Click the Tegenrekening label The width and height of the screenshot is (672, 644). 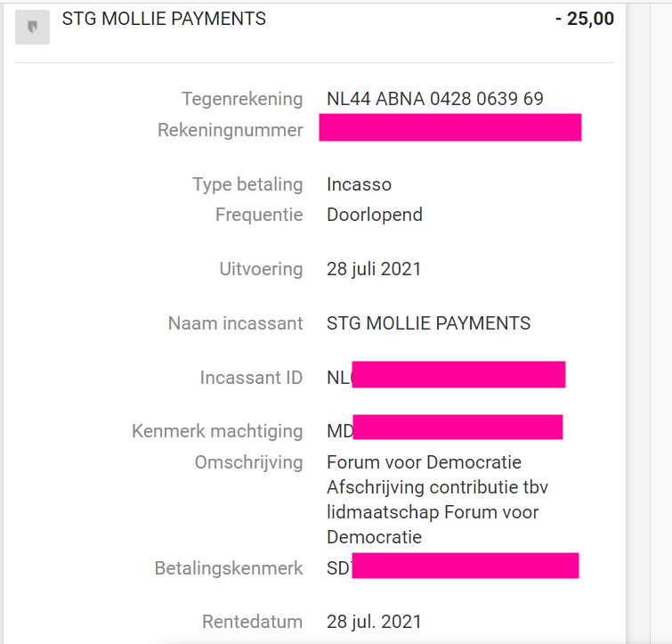pyautogui.click(x=242, y=99)
